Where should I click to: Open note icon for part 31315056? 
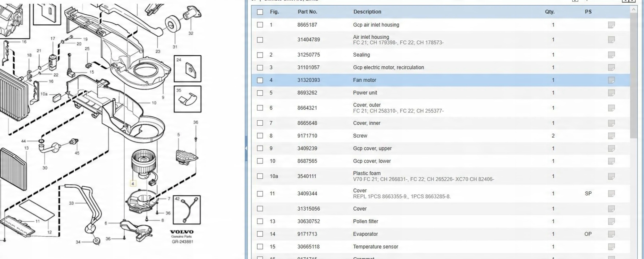pos(611,209)
